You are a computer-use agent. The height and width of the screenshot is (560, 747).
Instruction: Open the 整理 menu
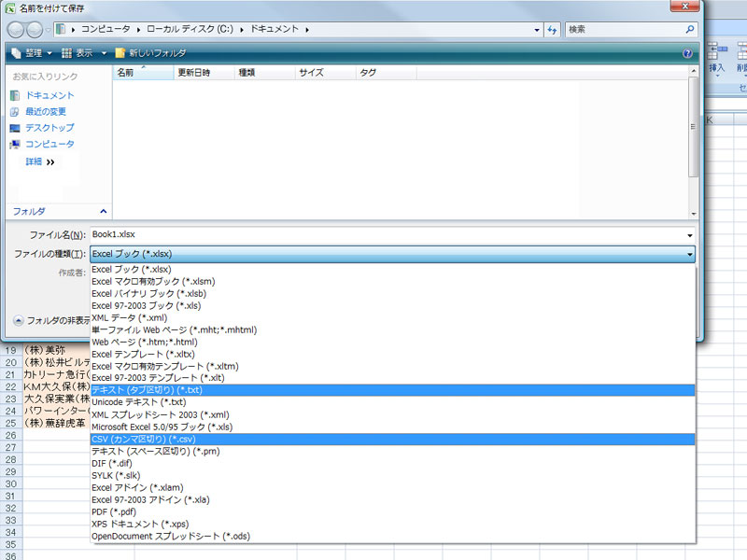point(32,53)
